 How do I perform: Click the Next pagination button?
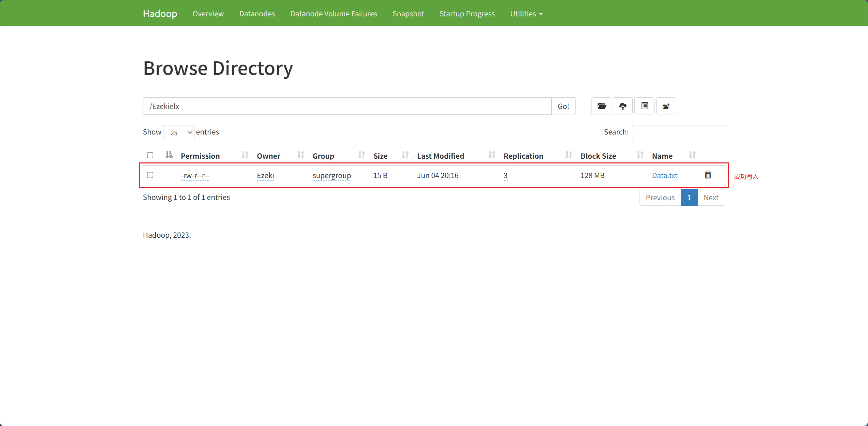(711, 198)
